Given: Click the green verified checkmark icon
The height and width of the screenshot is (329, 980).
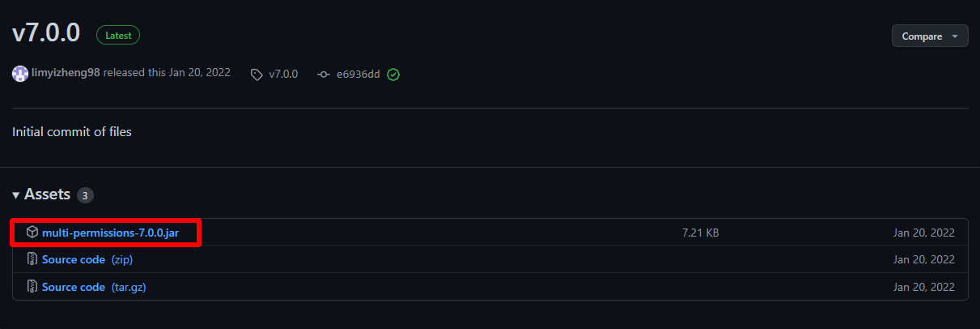Looking at the screenshot, I should click(x=393, y=75).
